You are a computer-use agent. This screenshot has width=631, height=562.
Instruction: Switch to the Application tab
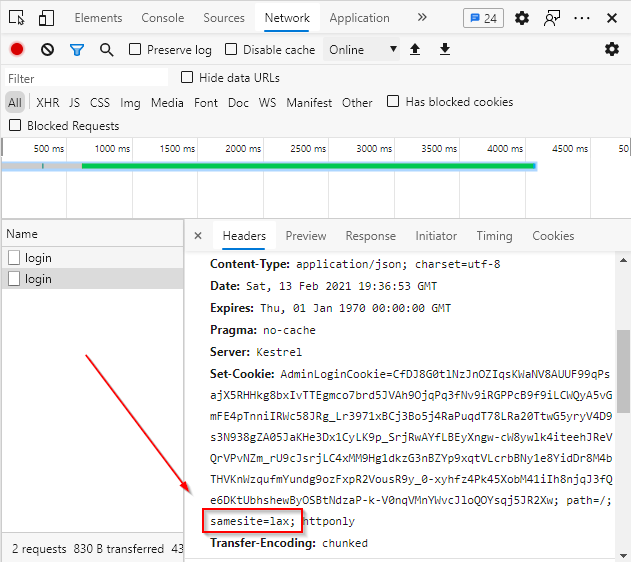(359, 18)
